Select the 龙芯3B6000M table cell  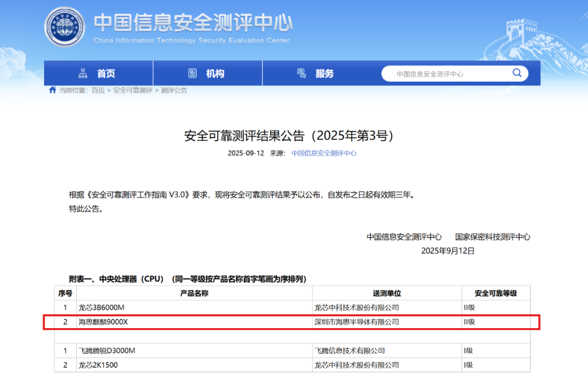102,307
